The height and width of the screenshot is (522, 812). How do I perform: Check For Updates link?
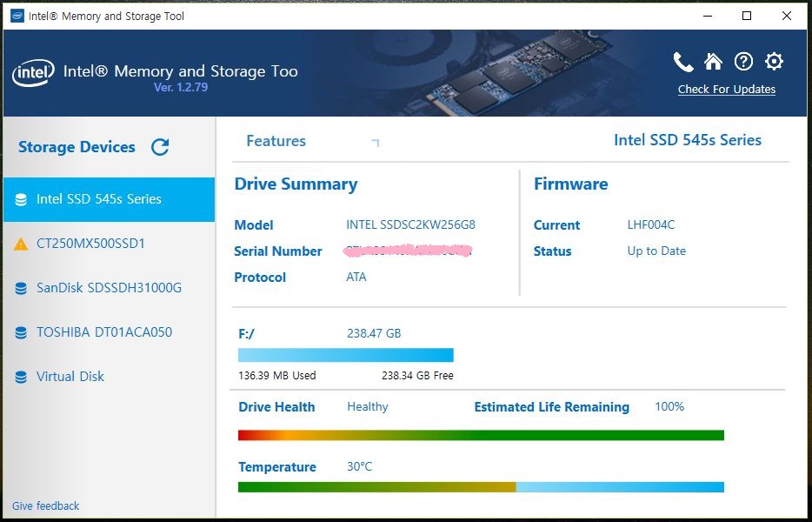point(727,89)
